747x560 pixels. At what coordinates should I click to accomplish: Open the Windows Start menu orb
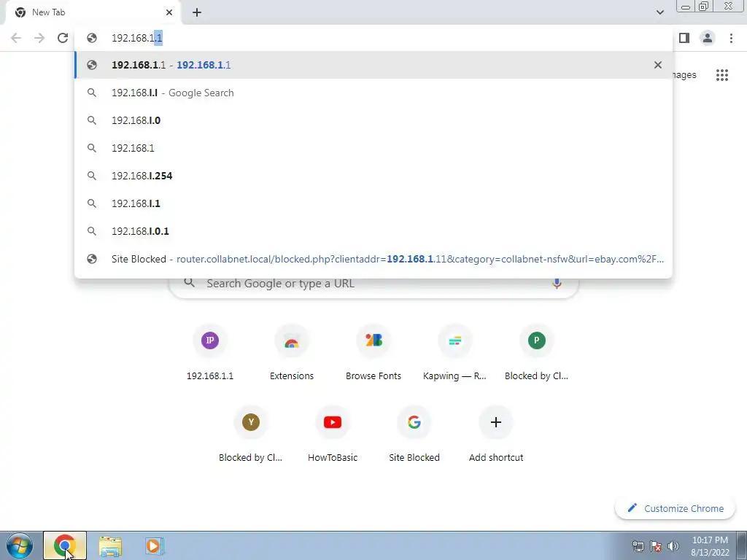pos(20,545)
